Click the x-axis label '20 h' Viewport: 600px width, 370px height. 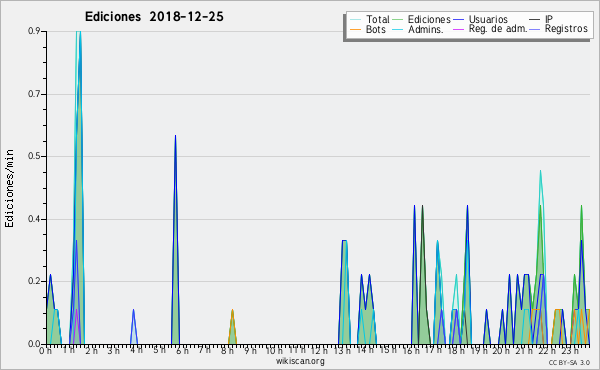click(501, 351)
